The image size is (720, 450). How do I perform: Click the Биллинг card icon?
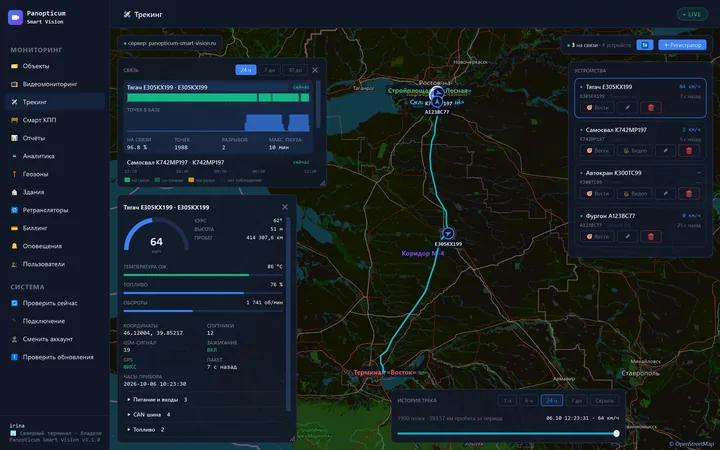[14, 228]
